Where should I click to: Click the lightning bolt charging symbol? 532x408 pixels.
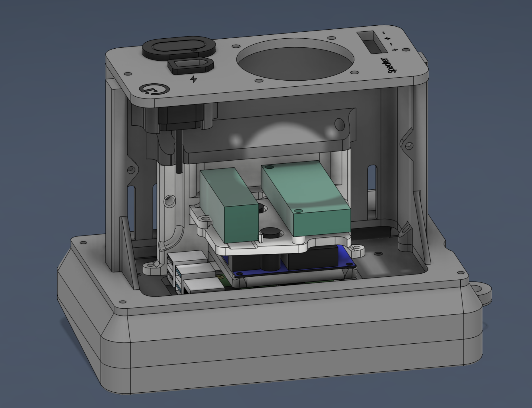(x=194, y=79)
